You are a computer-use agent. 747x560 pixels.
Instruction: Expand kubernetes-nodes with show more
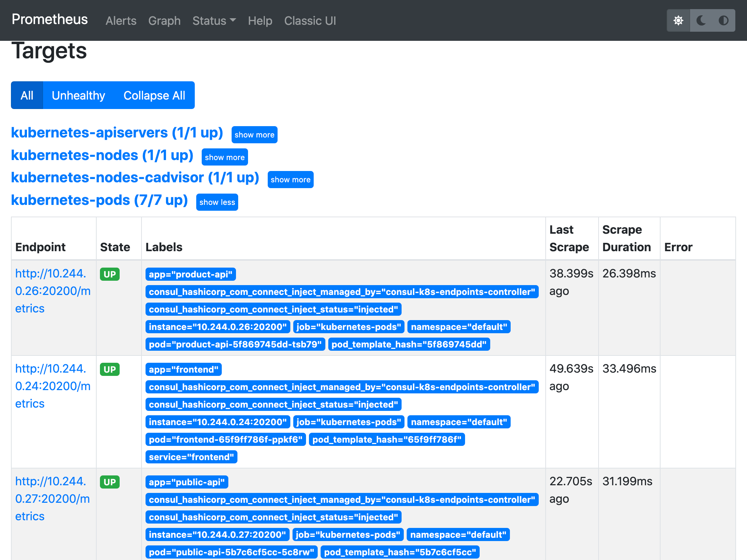[x=224, y=157]
